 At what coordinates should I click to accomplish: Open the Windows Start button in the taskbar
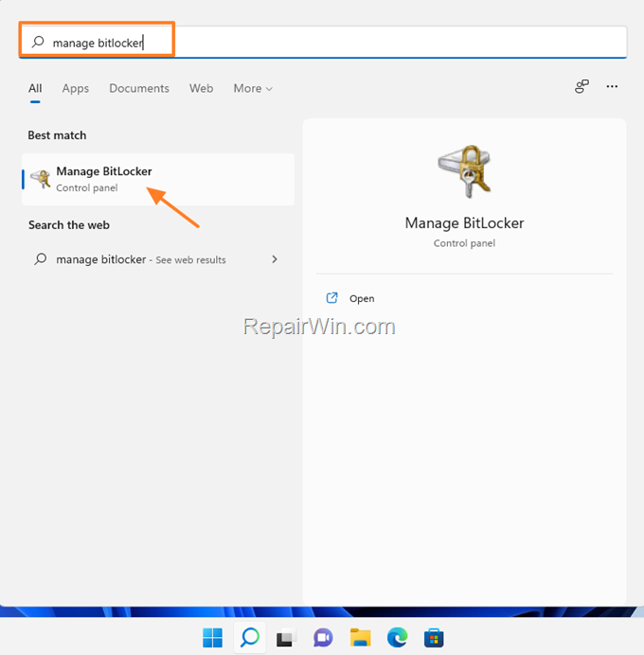213,637
